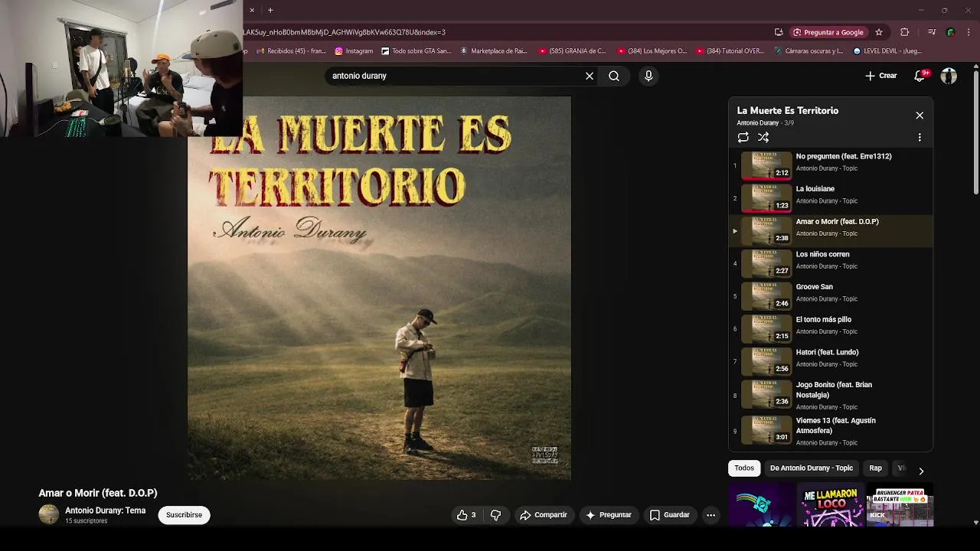The image size is (980, 551).
Task: Open more actions three-dot menu
Action: (710, 515)
